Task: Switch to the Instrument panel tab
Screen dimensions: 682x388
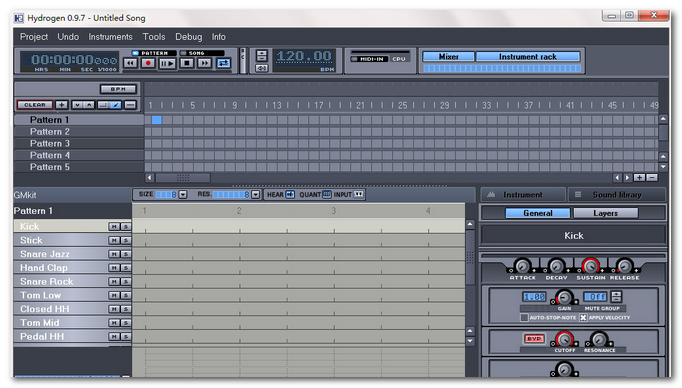Action: [523, 195]
